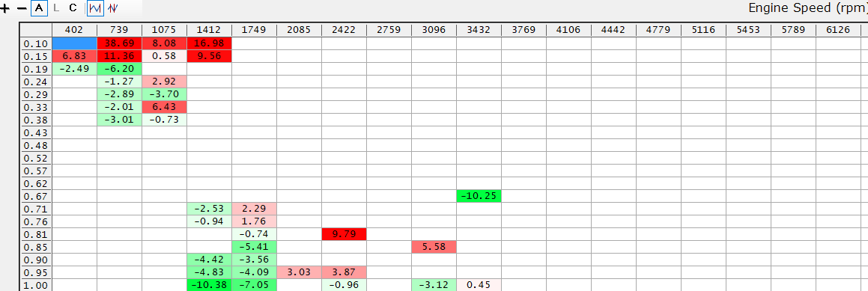Image resolution: width=868 pixels, height=291 pixels.
Task: Click the cell with value -3.12
Action: pyautogui.click(x=434, y=286)
